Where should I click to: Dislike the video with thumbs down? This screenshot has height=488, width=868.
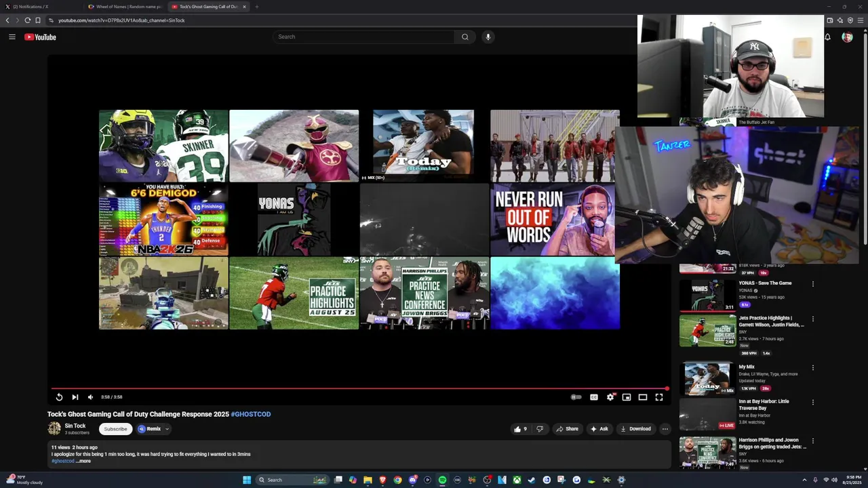point(540,429)
